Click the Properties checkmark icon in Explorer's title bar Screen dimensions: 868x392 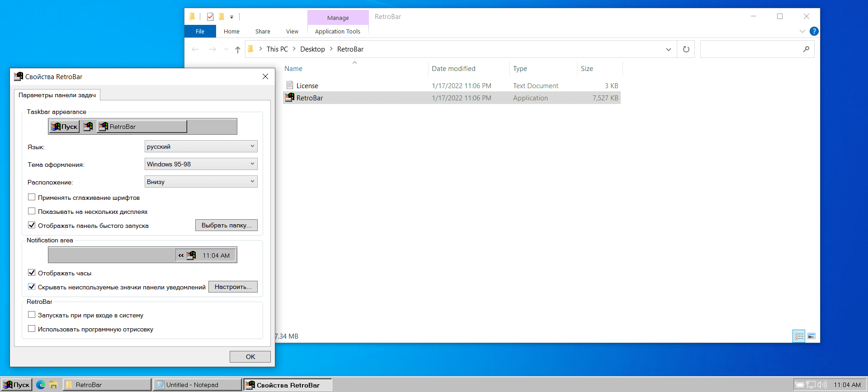click(210, 17)
